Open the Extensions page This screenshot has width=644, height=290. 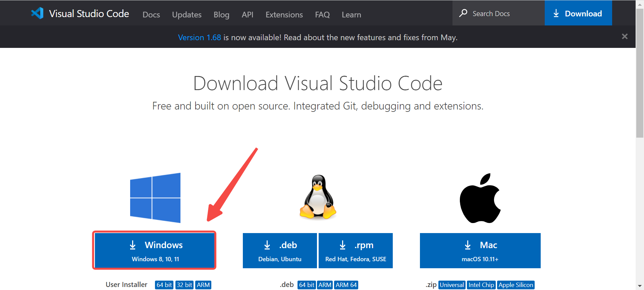pos(284,15)
